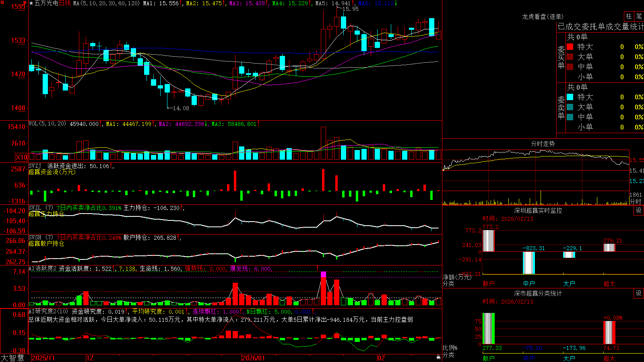Click the MA4: 15.229 value
The width and height of the screenshot is (644, 362).
pyautogui.click(x=290, y=3)
